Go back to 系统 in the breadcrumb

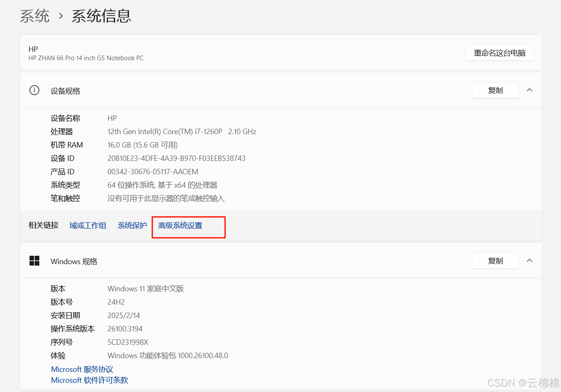35,16
